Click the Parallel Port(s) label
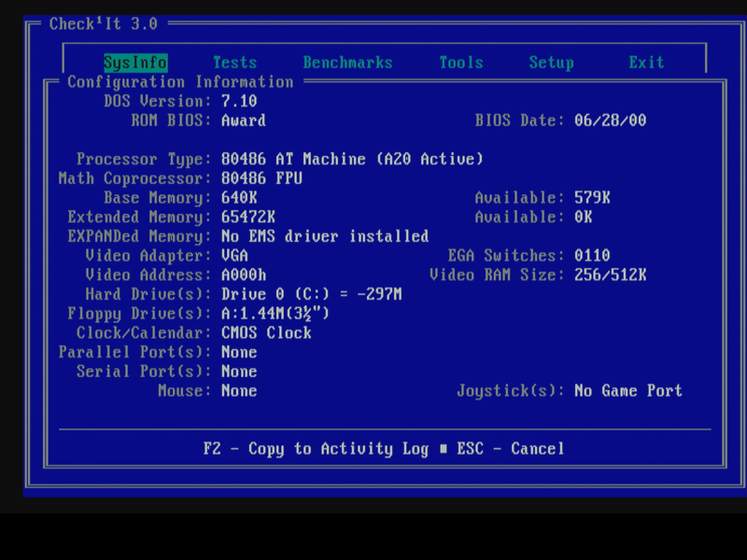Screen dimensions: 747x560 (x=134, y=352)
